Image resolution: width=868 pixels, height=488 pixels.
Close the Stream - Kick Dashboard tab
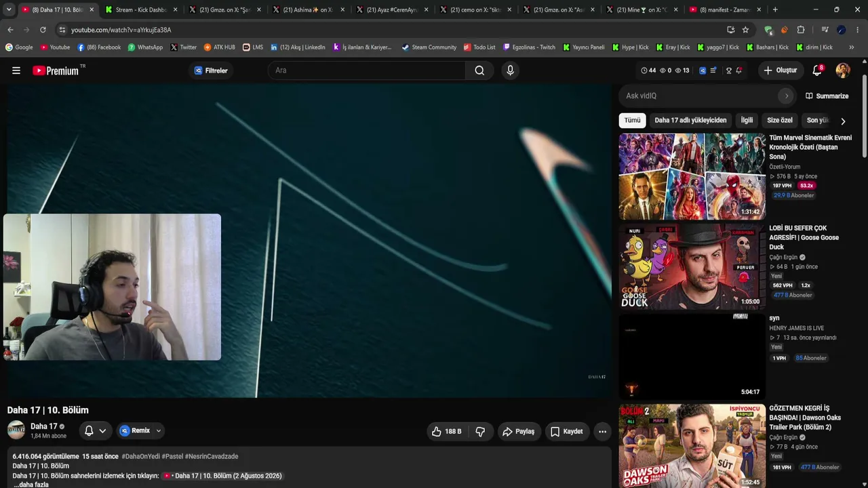(176, 9)
